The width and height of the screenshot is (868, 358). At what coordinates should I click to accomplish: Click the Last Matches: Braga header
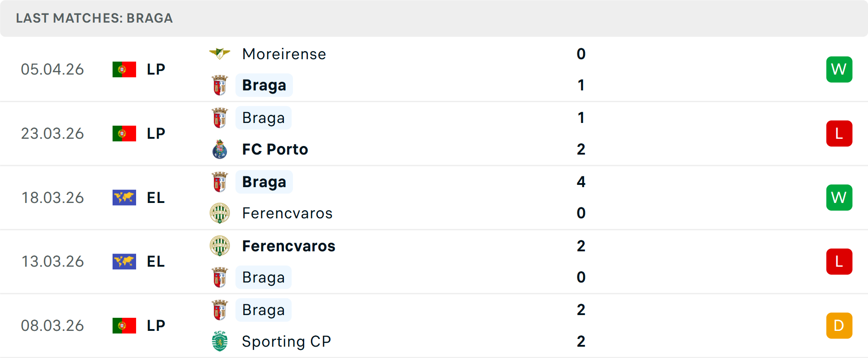pyautogui.click(x=94, y=18)
